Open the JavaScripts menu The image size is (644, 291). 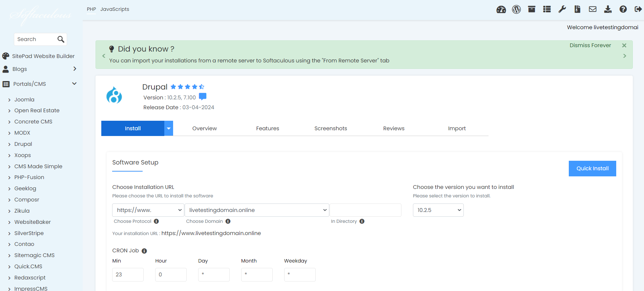point(115,9)
